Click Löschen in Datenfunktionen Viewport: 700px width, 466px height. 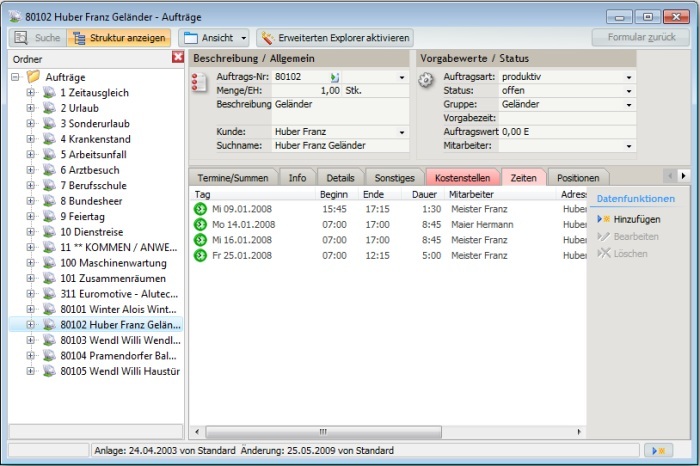(x=622, y=254)
